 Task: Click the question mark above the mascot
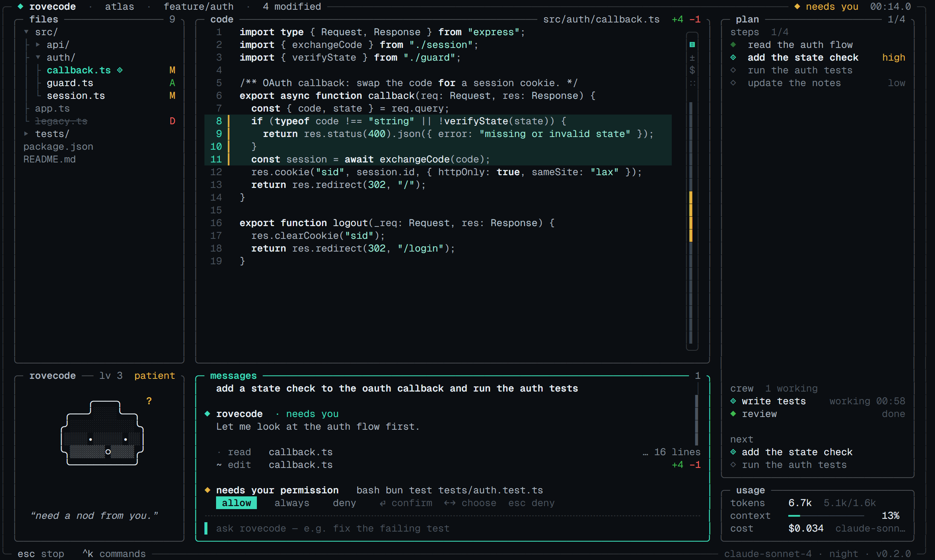click(149, 401)
